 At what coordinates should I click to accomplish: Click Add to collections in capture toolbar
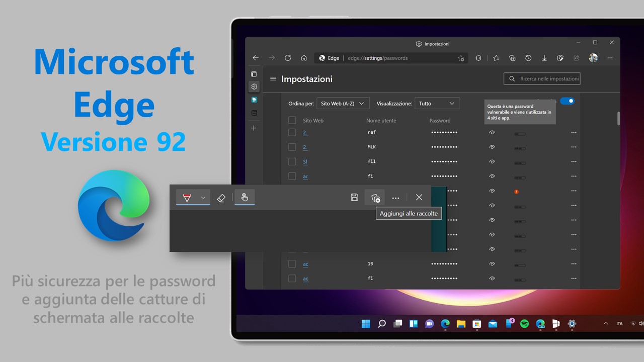[x=375, y=198]
